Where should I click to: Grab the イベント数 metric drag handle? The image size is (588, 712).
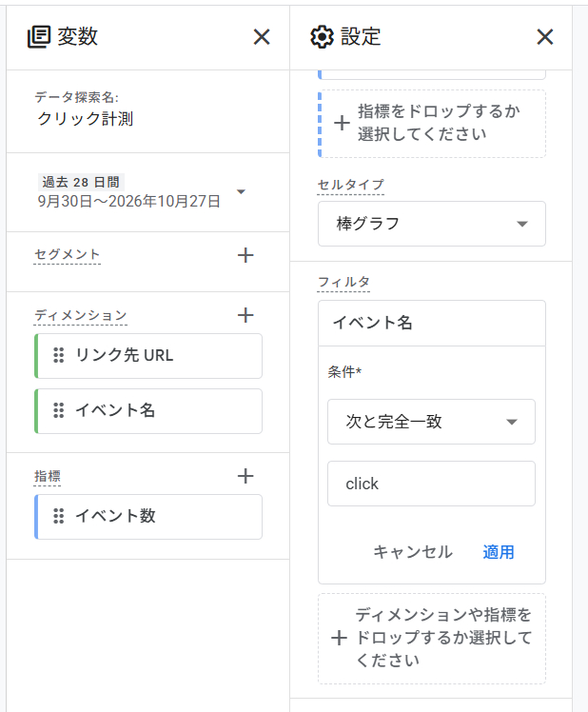point(59,516)
